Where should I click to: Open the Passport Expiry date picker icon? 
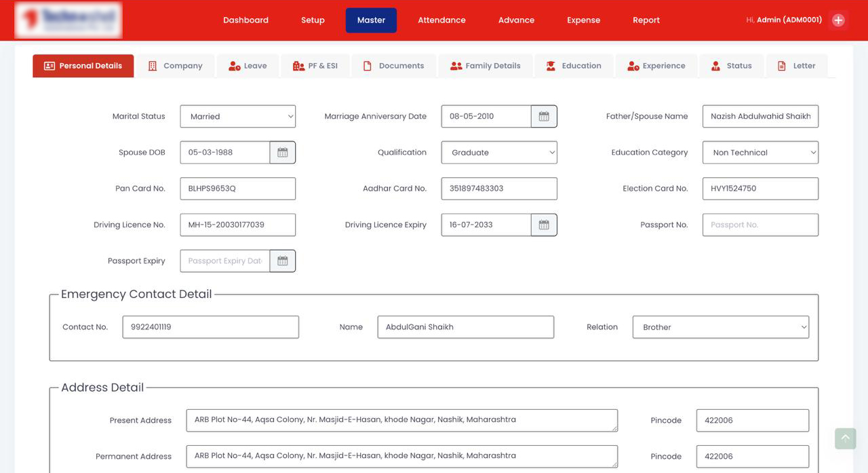(x=283, y=261)
